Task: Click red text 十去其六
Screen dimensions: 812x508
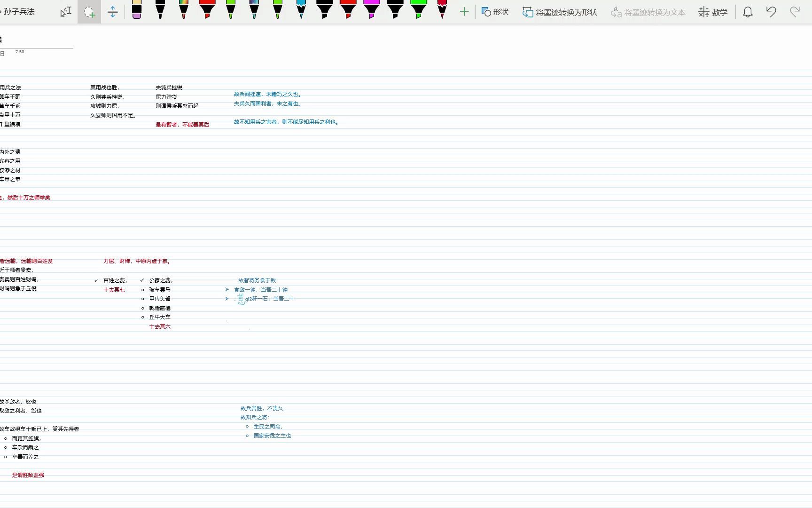Action: (160, 326)
